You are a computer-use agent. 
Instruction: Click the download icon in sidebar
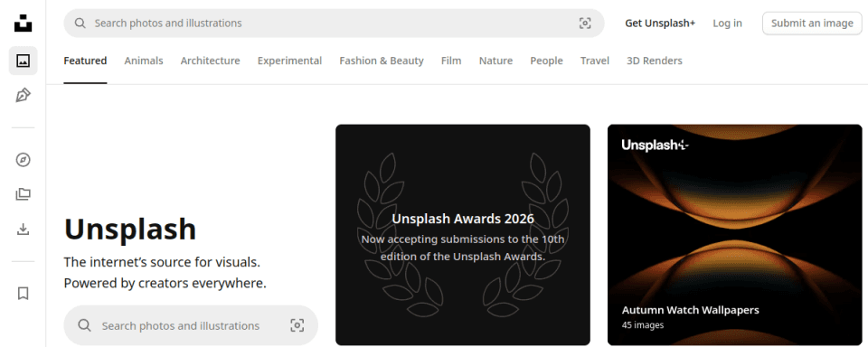(x=23, y=230)
